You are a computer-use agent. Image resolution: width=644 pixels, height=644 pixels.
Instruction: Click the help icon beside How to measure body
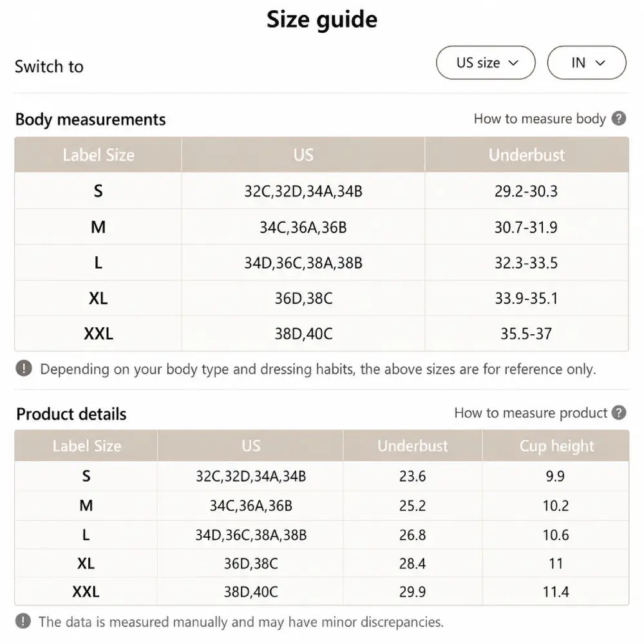618,118
